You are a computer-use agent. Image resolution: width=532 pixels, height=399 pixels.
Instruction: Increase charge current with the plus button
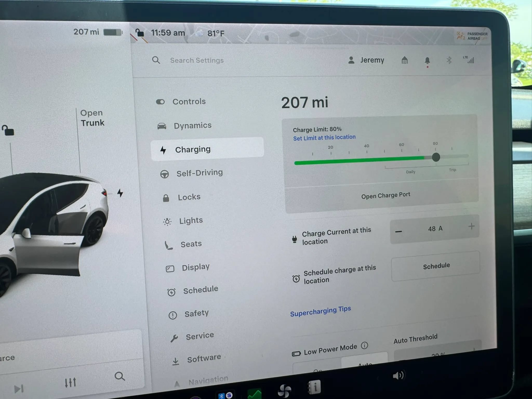point(471,227)
